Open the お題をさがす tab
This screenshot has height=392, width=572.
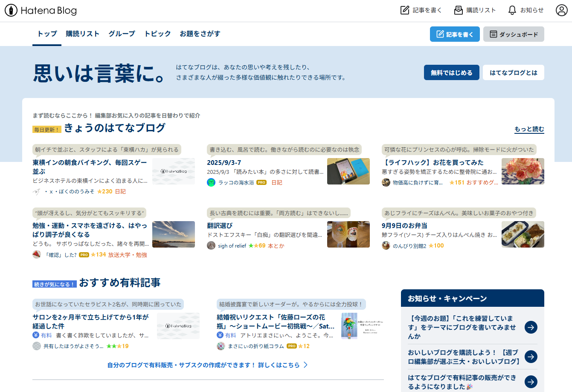pos(200,34)
